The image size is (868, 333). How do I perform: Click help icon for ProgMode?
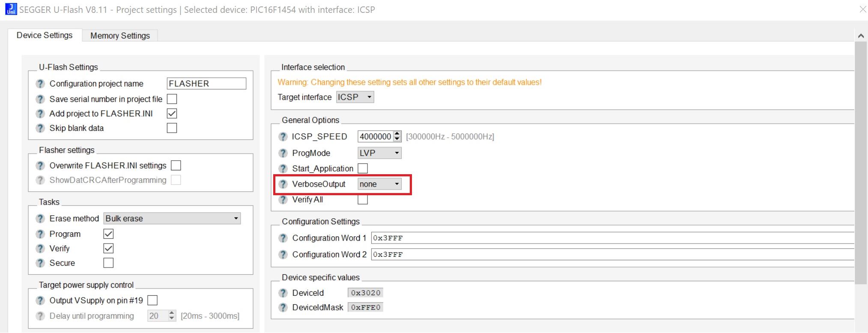pos(283,153)
